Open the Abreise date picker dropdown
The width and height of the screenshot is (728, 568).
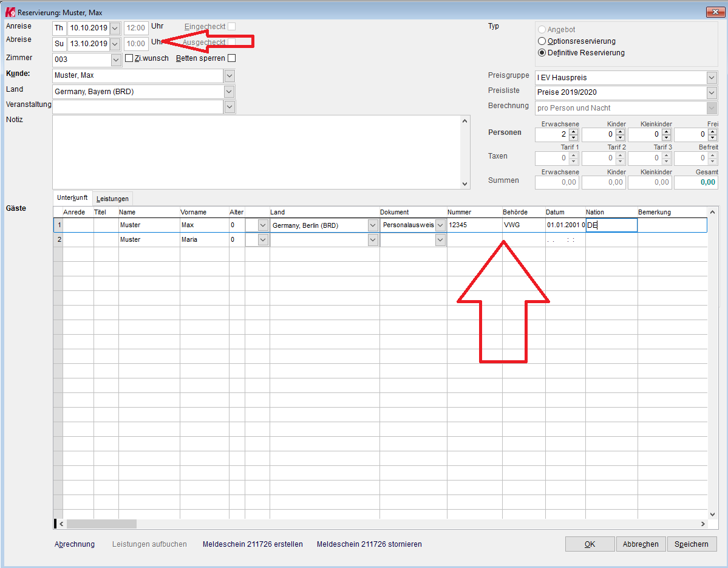(x=115, y=44)
